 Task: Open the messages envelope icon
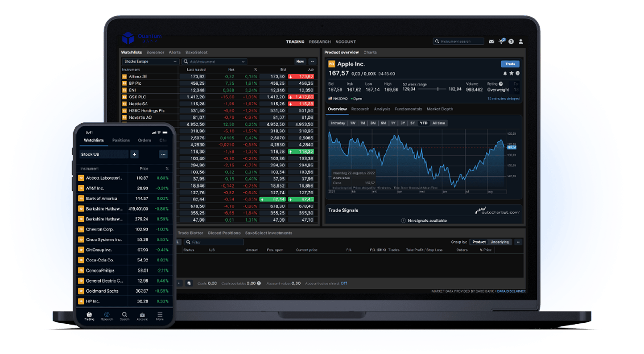pyautogui.click(x=491, y=42)
